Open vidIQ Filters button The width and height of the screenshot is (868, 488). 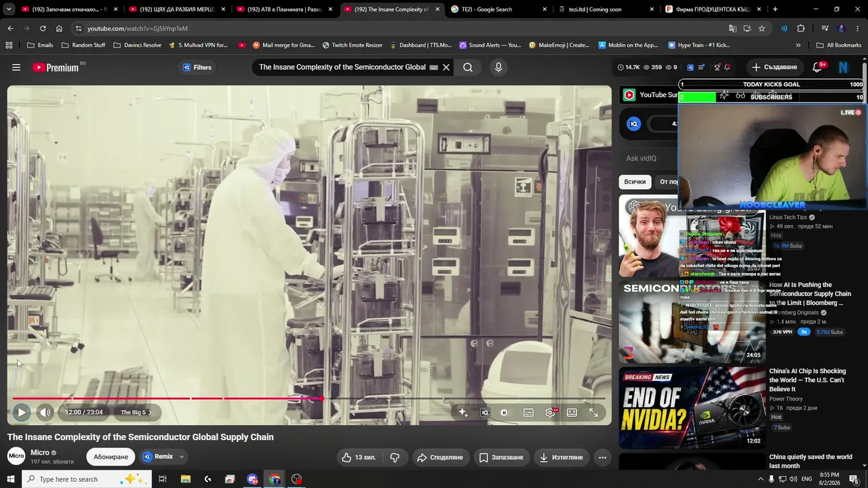(x=197, y=67)
